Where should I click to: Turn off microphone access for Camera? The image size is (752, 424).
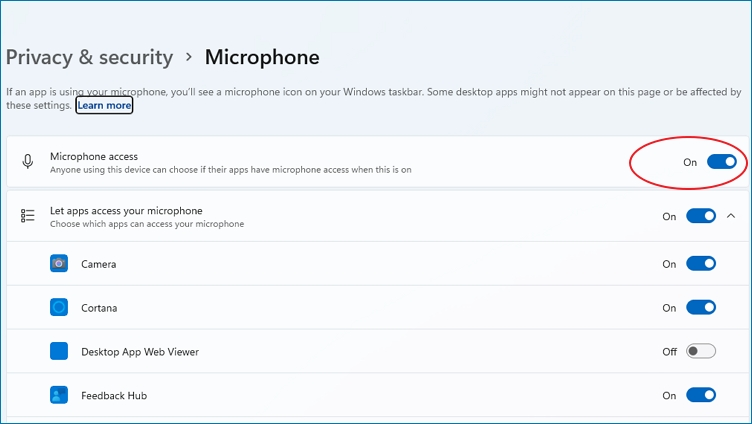tap(701, 263)
